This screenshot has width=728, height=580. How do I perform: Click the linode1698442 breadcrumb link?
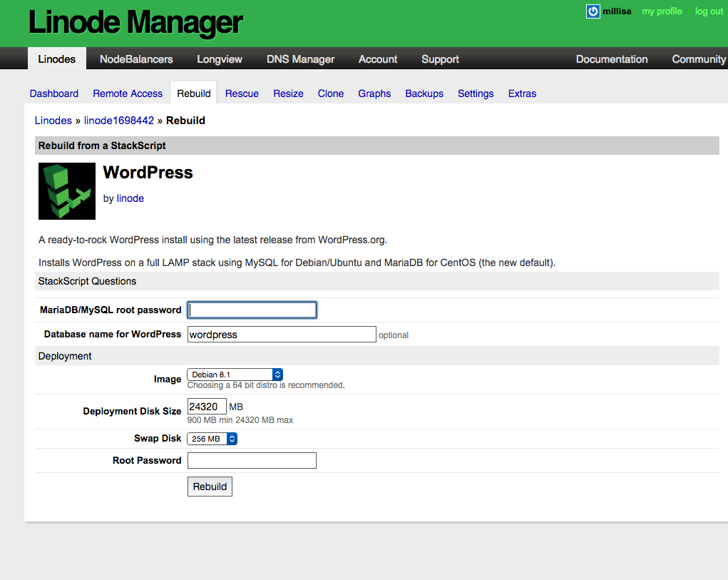[x=119, y=121]
